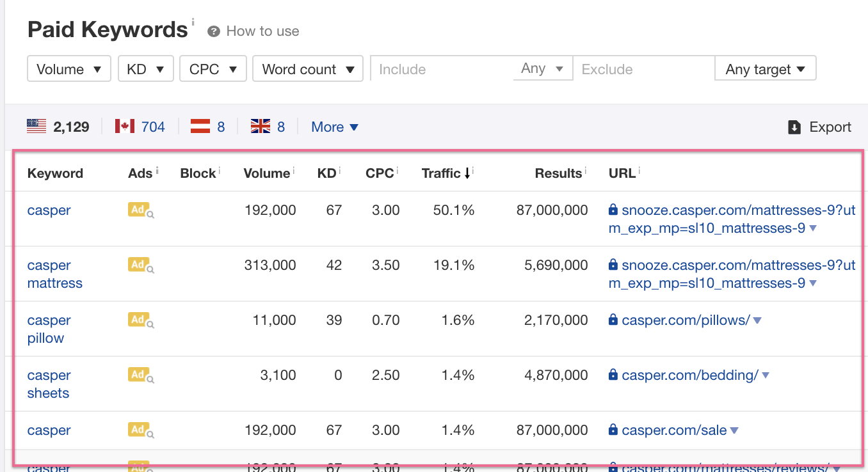Click the Include keywords input field

[442, 69]
